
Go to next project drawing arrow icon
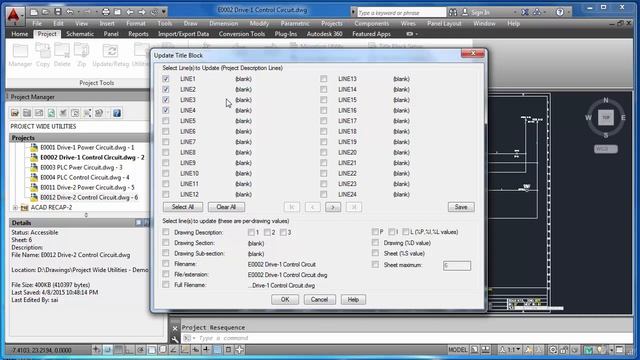click(x=142, y=12)
